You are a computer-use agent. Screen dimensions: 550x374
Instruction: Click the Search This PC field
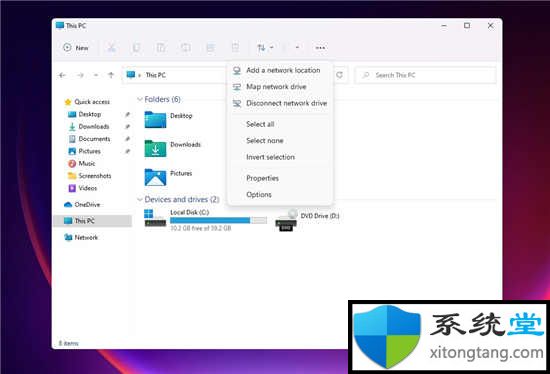[426, 75]
